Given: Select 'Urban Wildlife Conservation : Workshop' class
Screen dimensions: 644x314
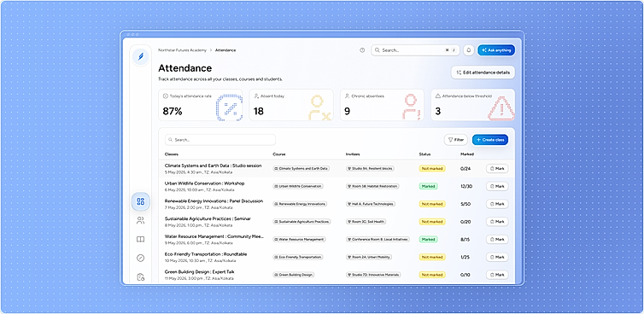Looking at the screenshot, I should (204, 183).
